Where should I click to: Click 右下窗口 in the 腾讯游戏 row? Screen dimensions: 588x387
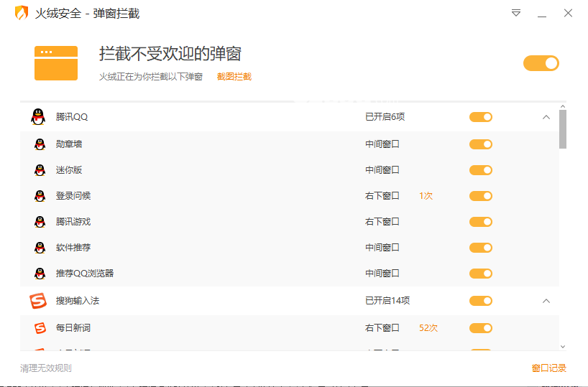click(x=382, y=222)
